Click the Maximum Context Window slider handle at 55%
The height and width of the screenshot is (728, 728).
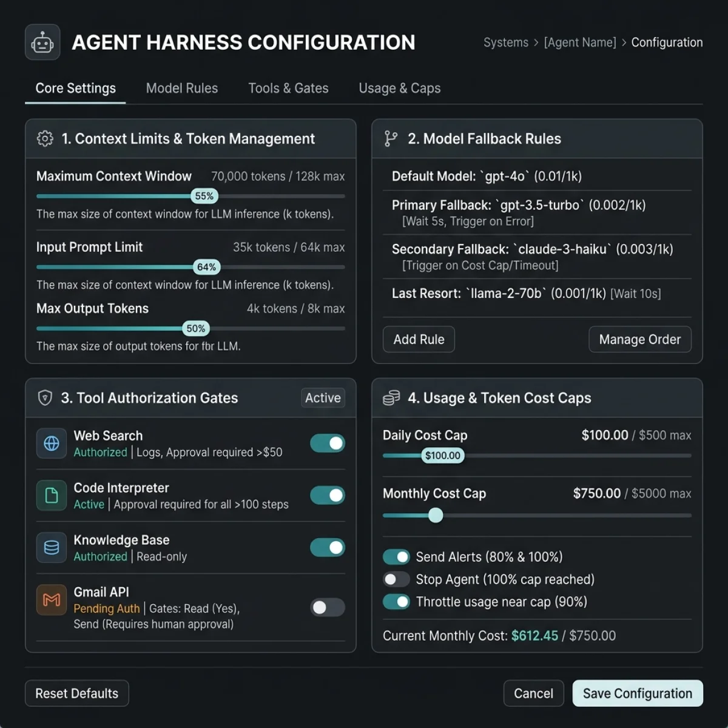click(204, 196)
